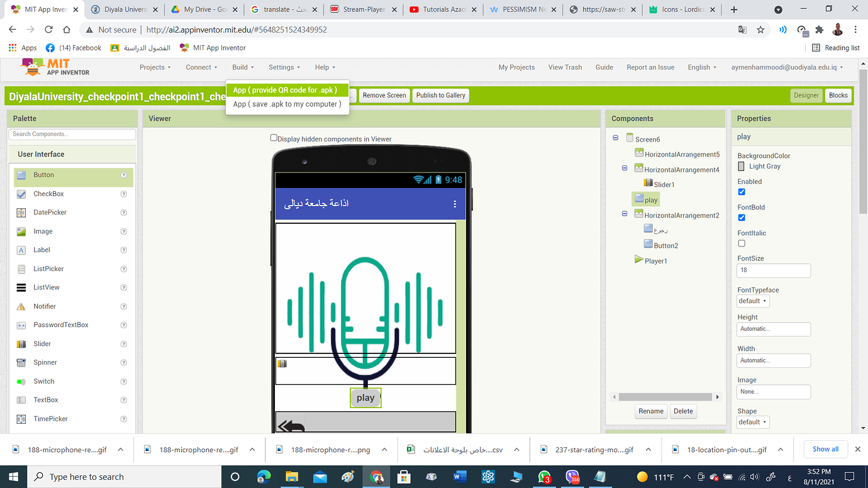Click the FontSize input field
The width and height of the screenshot is (868, 488).
[x=773, y=270]
